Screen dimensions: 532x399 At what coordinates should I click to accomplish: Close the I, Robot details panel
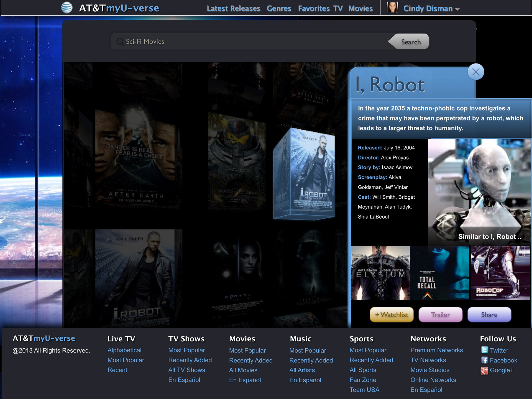476,72
